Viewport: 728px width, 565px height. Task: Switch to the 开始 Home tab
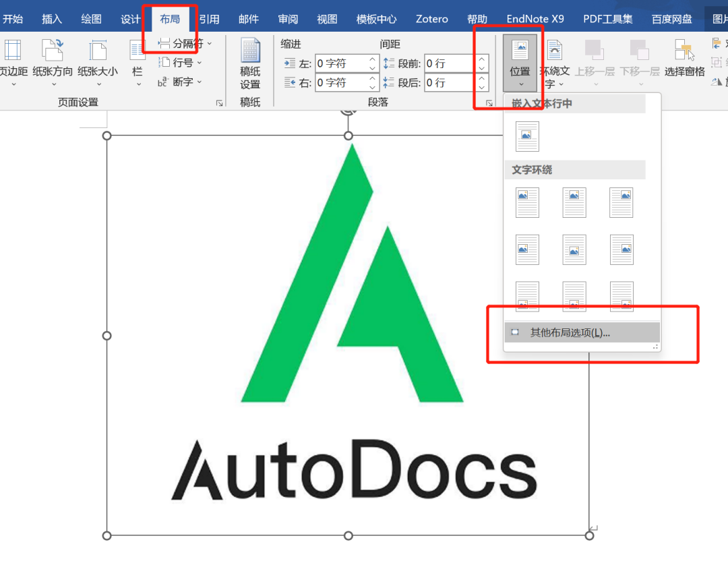point(13,19)
